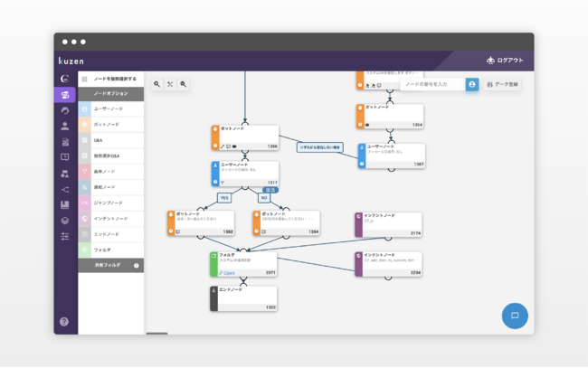Screen dimensions: 588x368
Task: Click the percent zoom reset button
Action: tap(170, 84)
